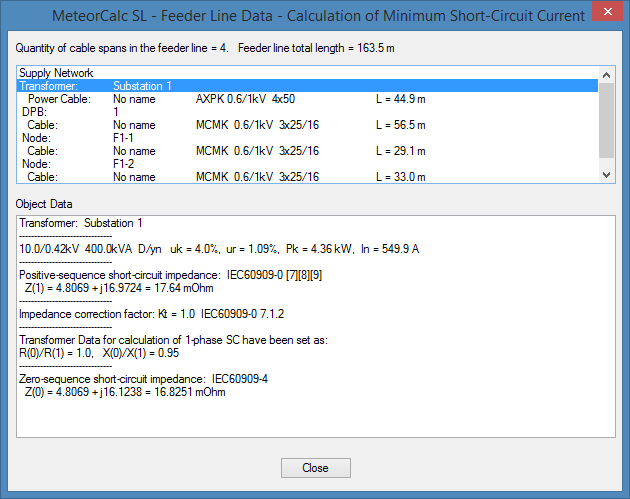Click the 'Quantity of cable spans' summary text
Viewport: 630px width, 499px height.
point(205,48)
